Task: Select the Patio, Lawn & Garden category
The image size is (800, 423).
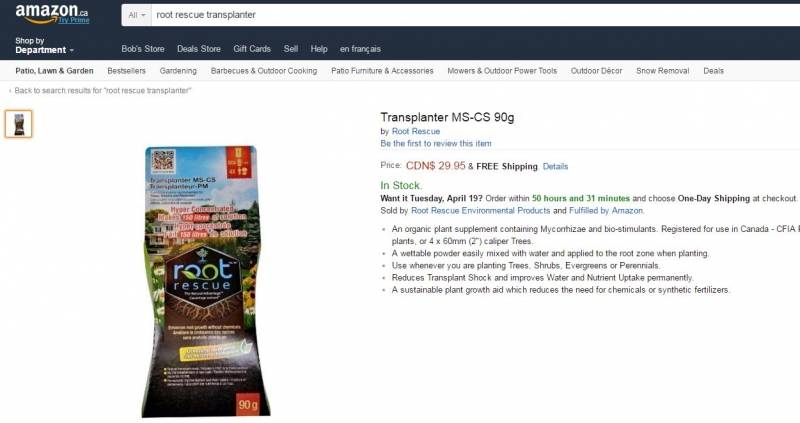Action: (x=54, y=71)
